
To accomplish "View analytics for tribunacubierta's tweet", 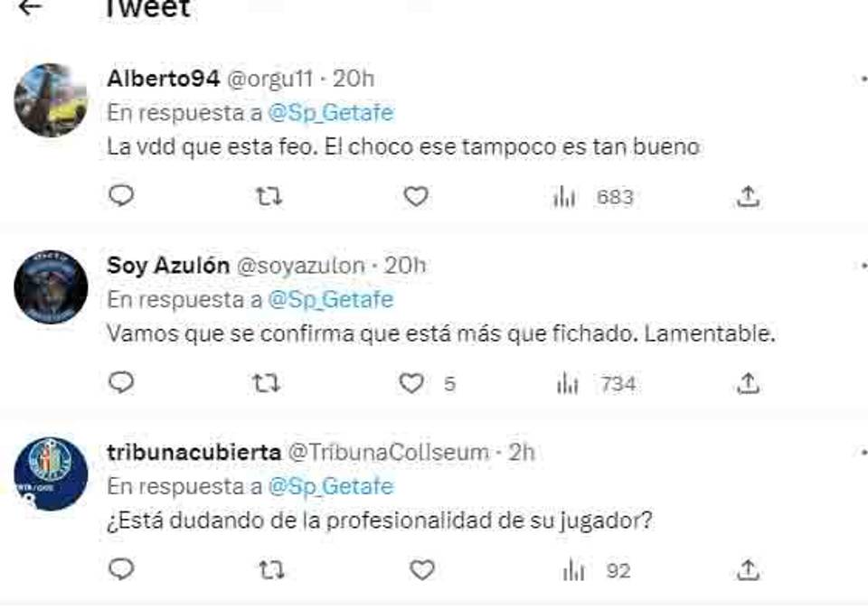I will click(x=572, y=570).
